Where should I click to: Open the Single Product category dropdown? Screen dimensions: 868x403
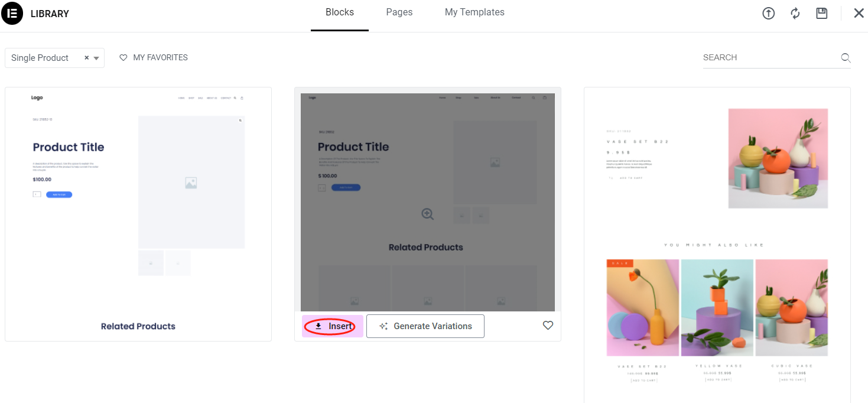(x=96, y=57)
